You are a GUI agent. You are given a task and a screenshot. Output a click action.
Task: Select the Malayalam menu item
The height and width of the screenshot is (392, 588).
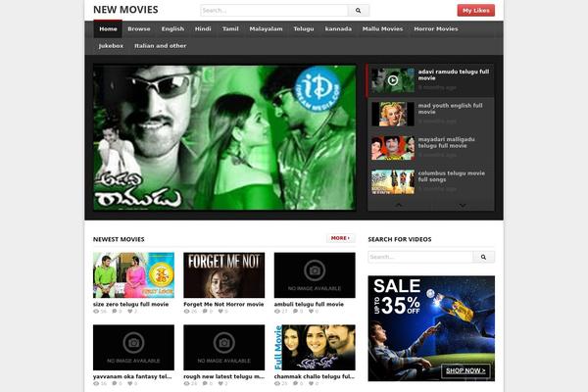pos(266,29)
